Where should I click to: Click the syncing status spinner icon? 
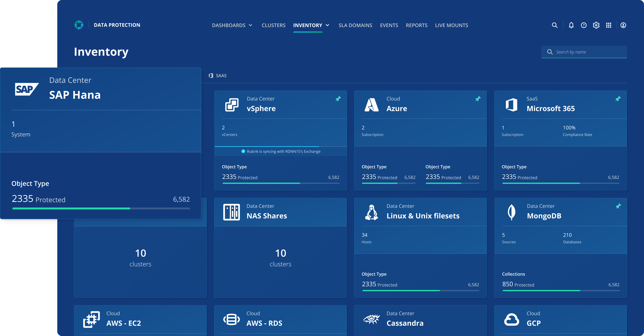(243, 151)
